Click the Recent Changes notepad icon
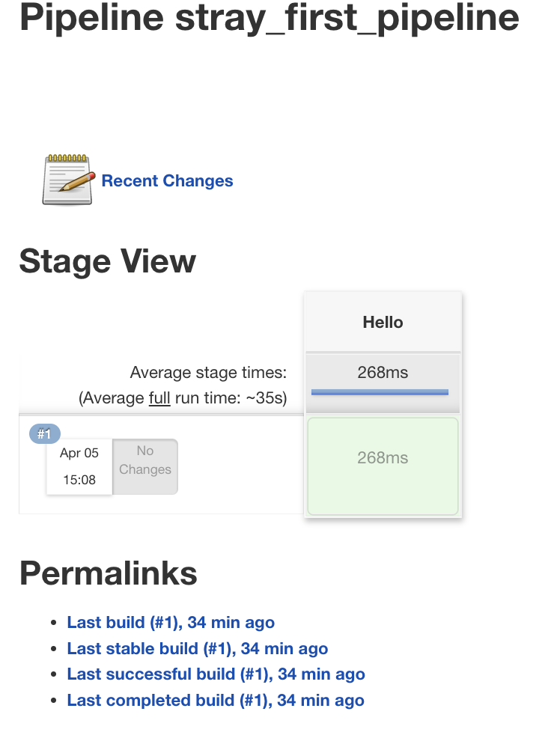This screenshot has height=756, width=554. (x=68, y=180)
